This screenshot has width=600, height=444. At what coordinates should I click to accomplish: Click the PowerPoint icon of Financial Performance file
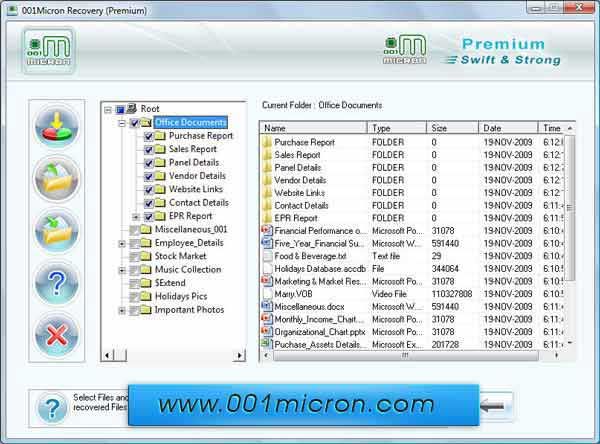click(267, 230)
